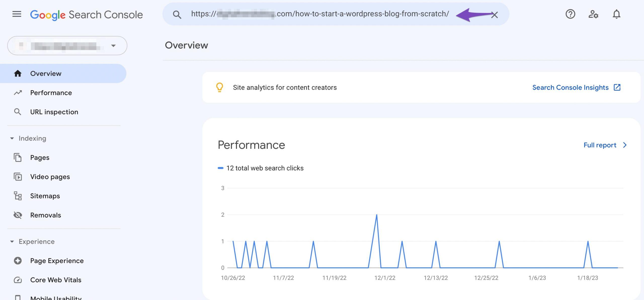
Task: Open the Help question mark icon
Action: pyautogui.click(x=570, y=14)
